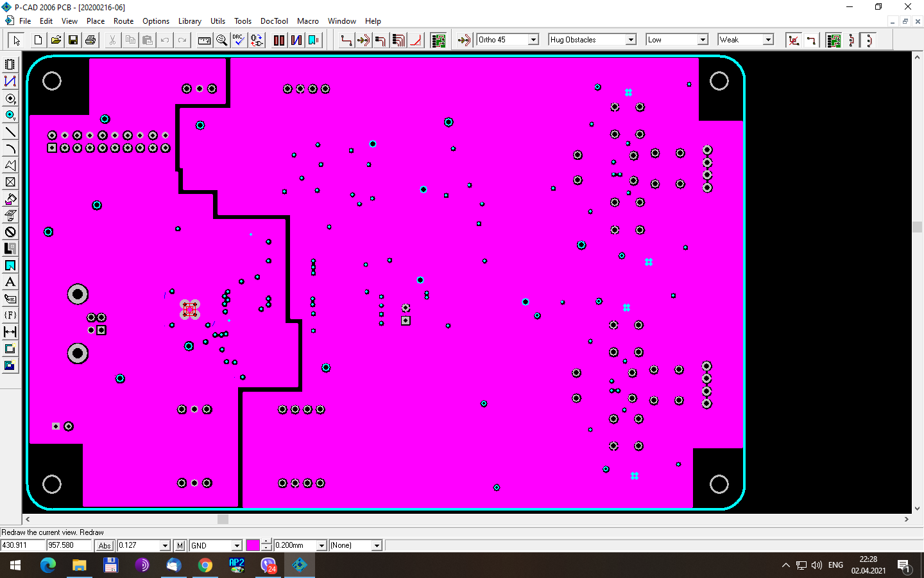Open the Options menu
Image resolution: width=924 pixels, height=578 pixels.
156,21
